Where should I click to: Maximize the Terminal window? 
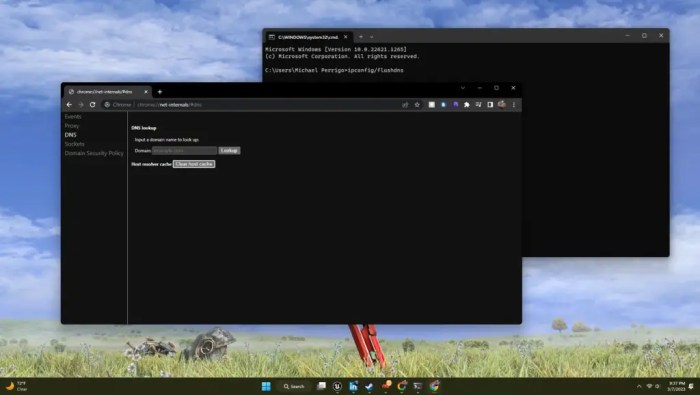pyautogui.click(x=644, y=36)
